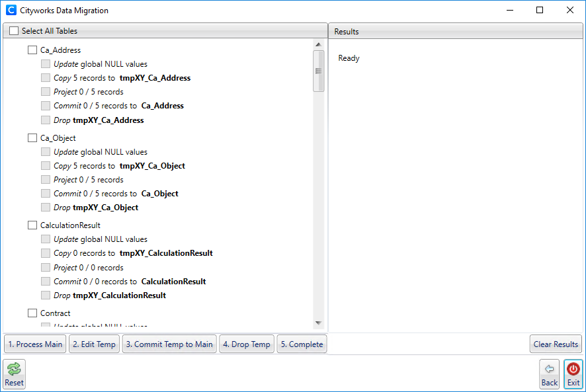Toggle Project 0 / 5 records under Ca_Address

[x=46, y=91]
